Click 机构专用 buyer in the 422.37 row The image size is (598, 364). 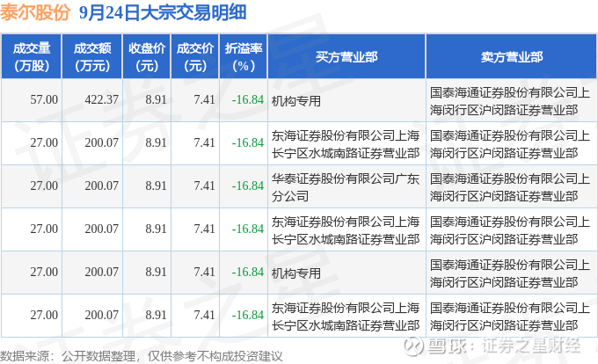point(296,101)
